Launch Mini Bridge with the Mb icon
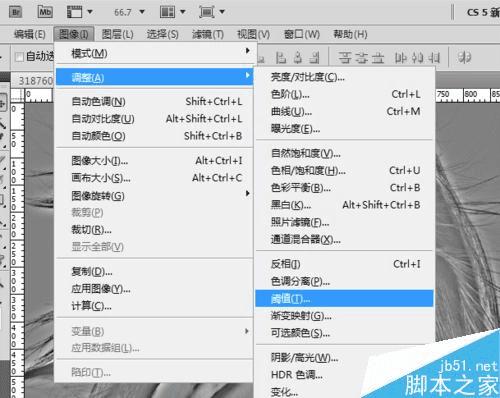The width and height of the screenshot is (500, 398). 45,12
